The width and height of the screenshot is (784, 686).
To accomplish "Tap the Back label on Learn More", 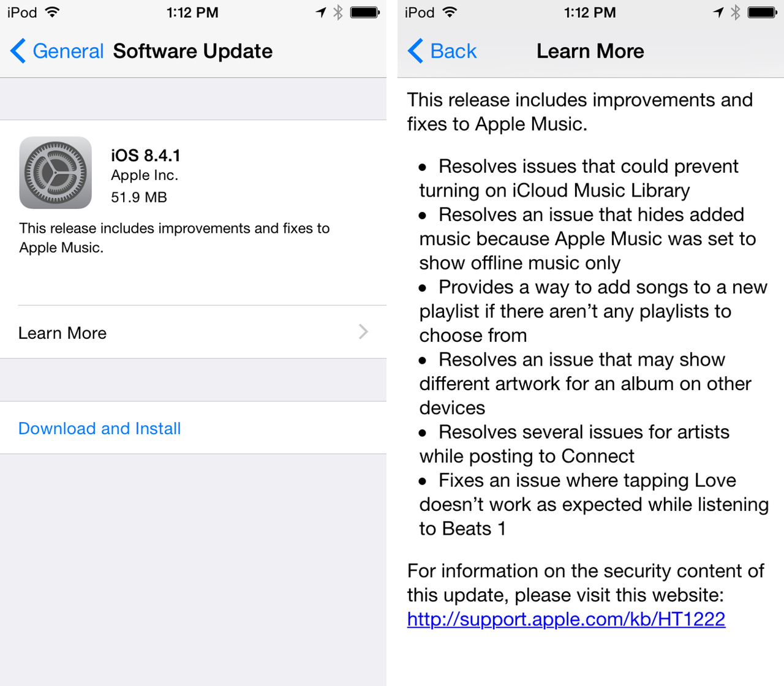I will 453,51.
